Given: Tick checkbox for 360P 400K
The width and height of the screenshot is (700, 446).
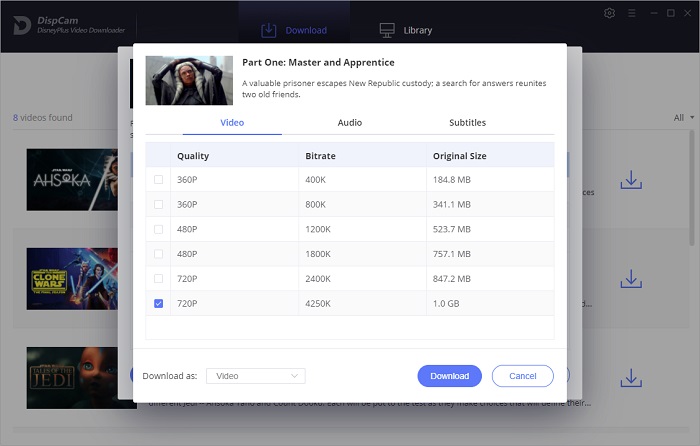Looking at the screenshot, I should [158, 179].
